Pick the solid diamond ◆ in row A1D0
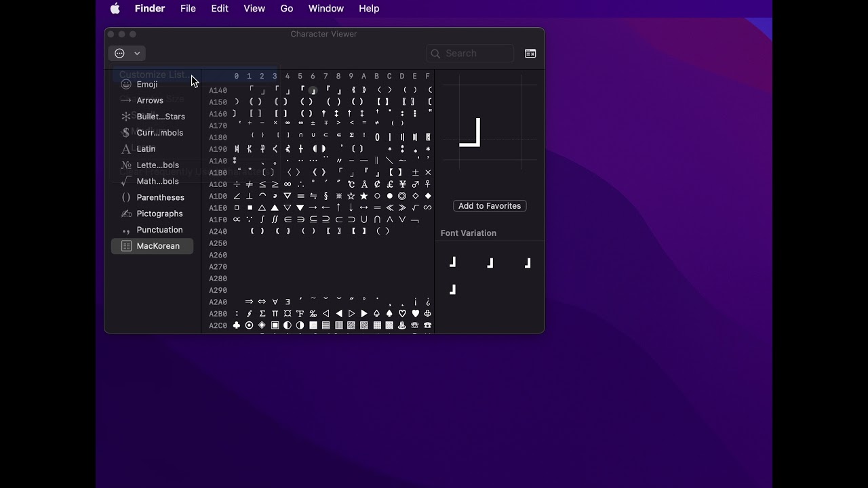This screenshot has width=868, height=488. [428, 196]
